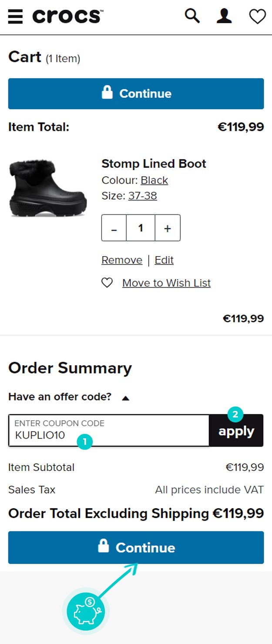This screenshot has height=644, width=272.
Task: Open the hamburger navigation menu
Action: tap(15, 17)
